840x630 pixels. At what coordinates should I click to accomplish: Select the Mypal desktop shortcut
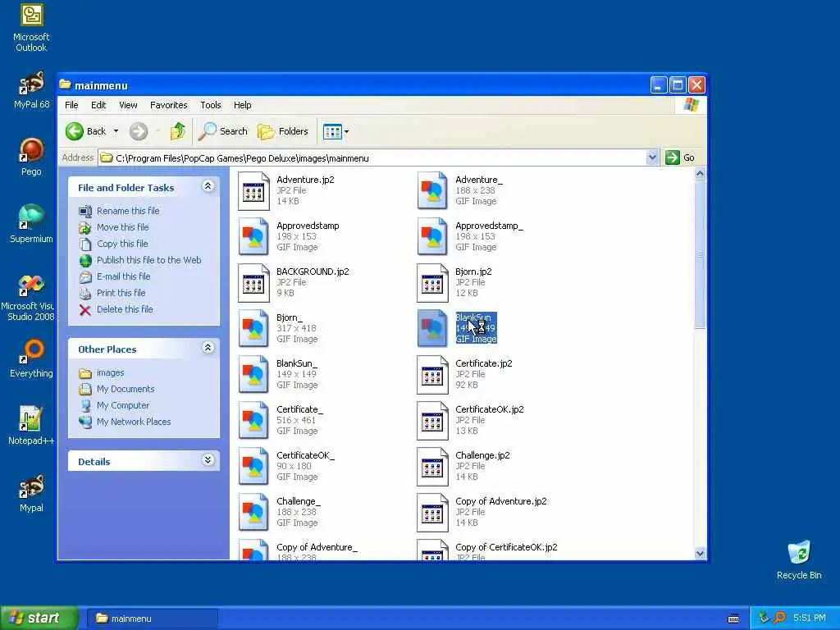31,493
